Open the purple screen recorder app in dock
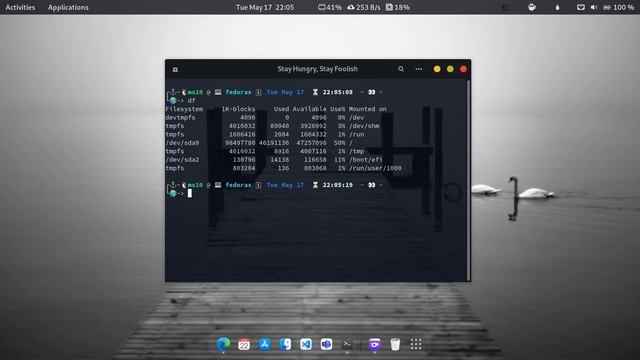 (374, 344)
